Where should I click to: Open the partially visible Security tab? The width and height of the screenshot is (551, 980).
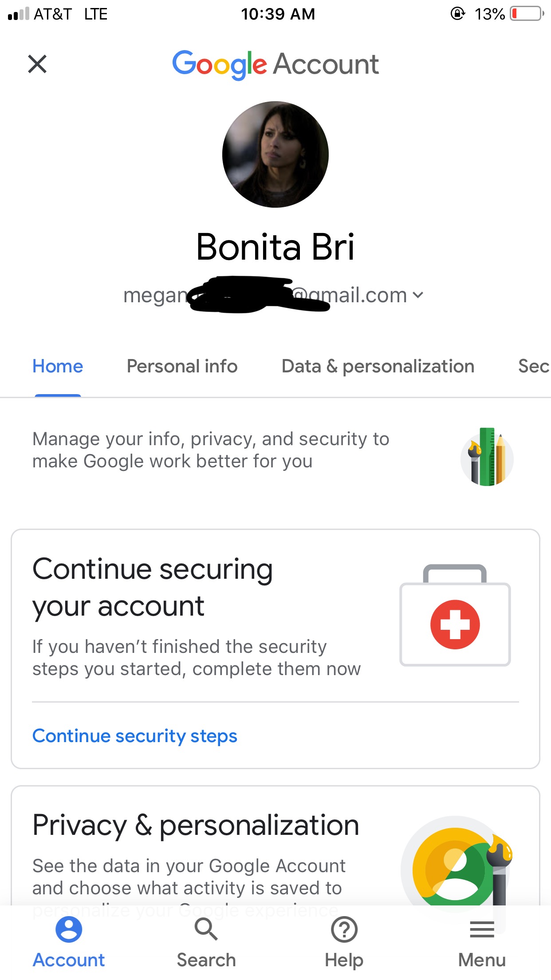533,367
